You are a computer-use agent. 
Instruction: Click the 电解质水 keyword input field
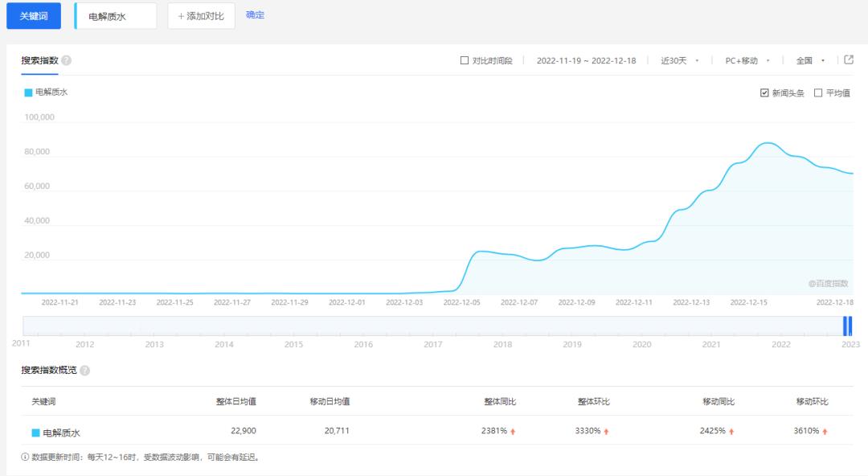click(117, 15)
